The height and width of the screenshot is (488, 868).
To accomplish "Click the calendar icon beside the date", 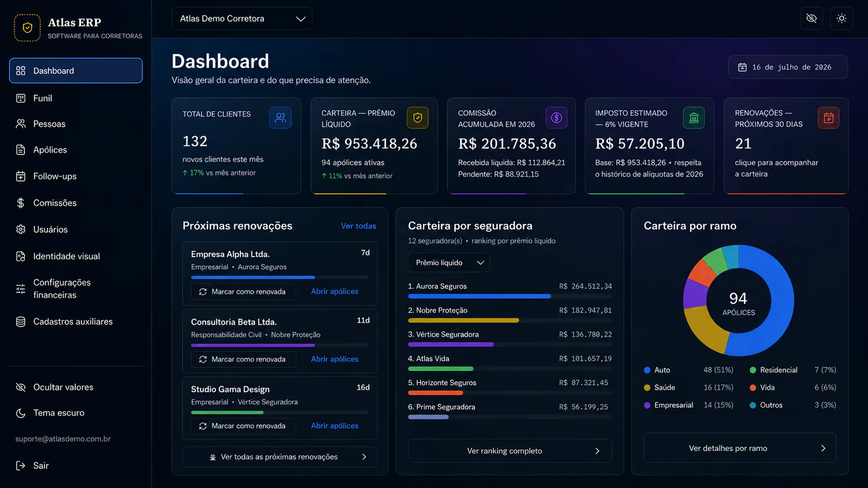I will pyautogui.click(x=742, y=67).
